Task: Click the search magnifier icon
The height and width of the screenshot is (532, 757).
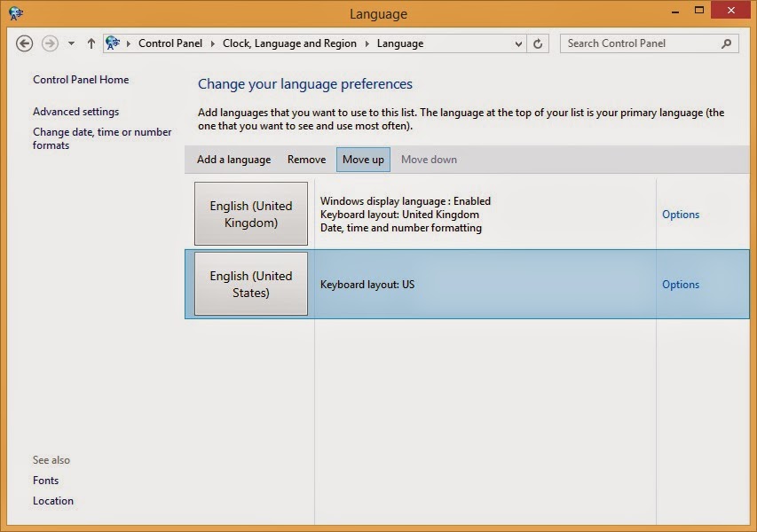Action: [726, 44]
